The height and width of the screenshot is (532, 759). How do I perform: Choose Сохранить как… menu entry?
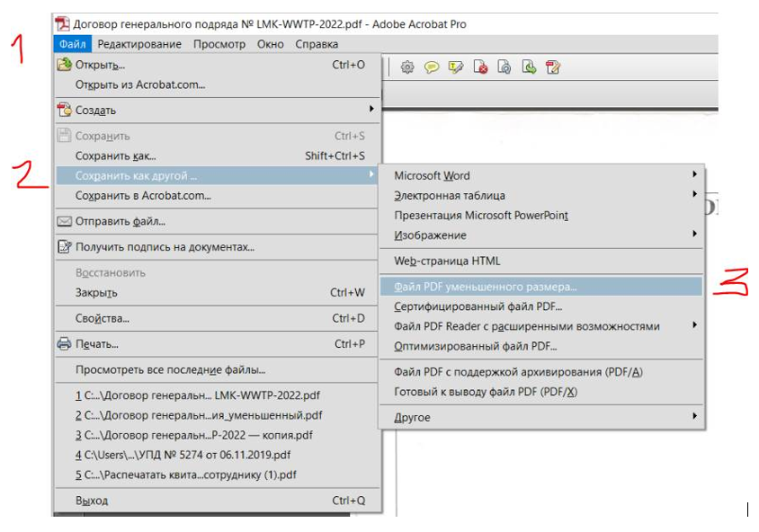[x=217, y=155]
